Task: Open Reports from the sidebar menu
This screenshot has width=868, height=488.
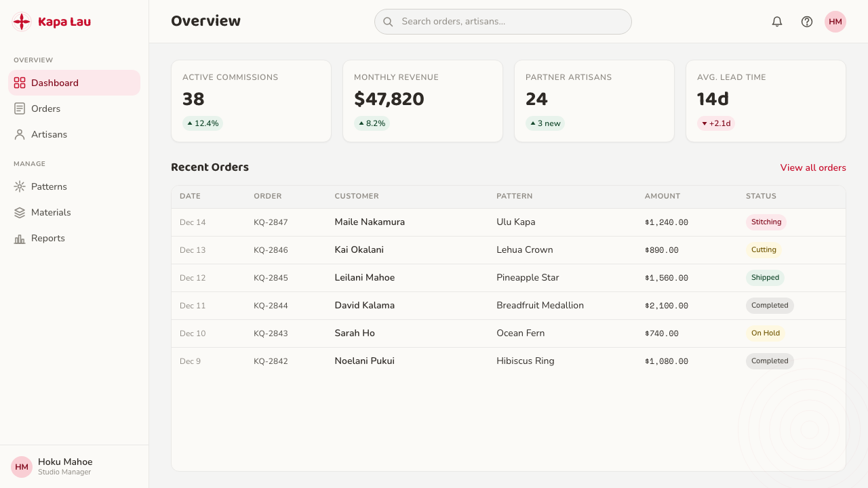Action: [x=74, y=238]
